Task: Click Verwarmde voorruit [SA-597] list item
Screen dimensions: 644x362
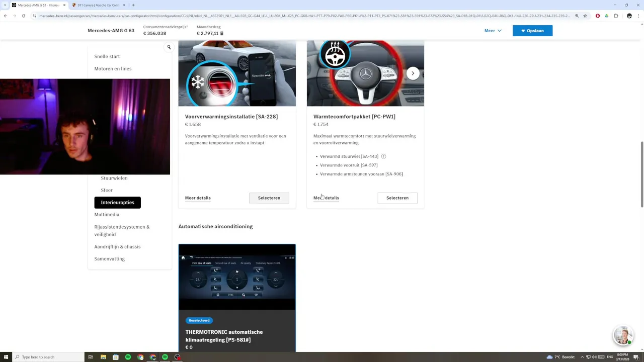Action: pyautogui.click(x=349, y=165)
